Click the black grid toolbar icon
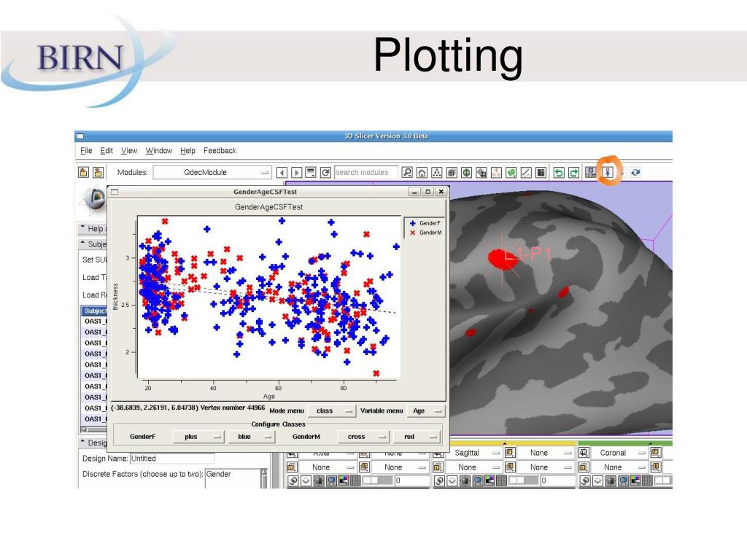The width and height of the screenshot is (747, 560). click(x=541, y=172)
